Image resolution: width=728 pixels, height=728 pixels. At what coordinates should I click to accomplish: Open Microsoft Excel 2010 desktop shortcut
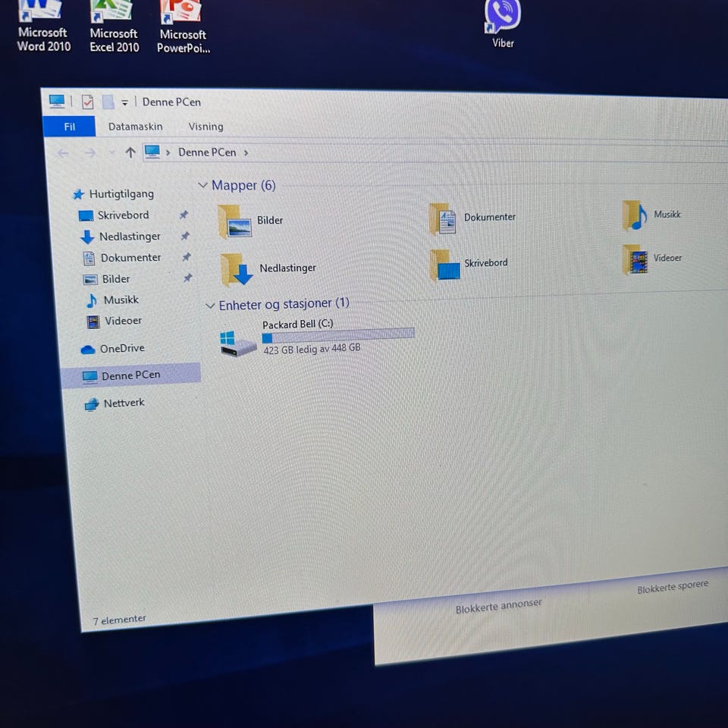click(x=114, y=27)
